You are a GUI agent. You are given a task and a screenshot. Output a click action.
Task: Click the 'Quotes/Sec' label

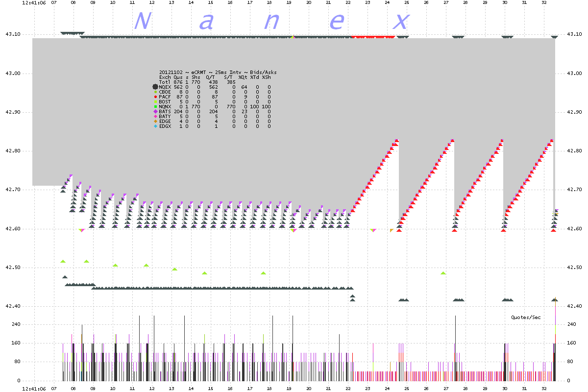pyautogui.click(x=526, y=317)
